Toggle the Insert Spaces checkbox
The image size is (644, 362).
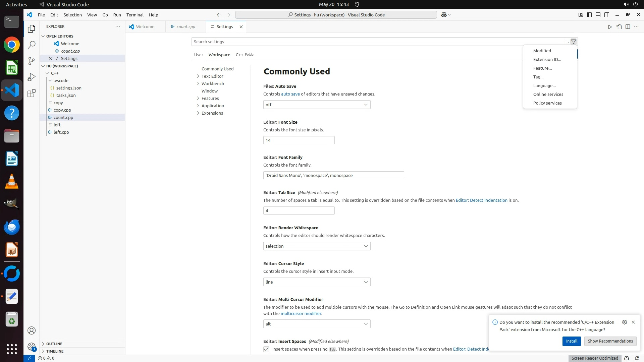[266, 349]
